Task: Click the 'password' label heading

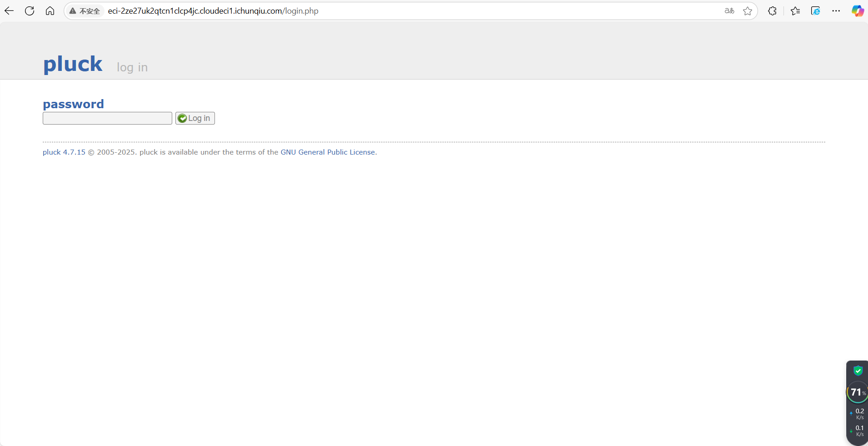Action: 73,104
